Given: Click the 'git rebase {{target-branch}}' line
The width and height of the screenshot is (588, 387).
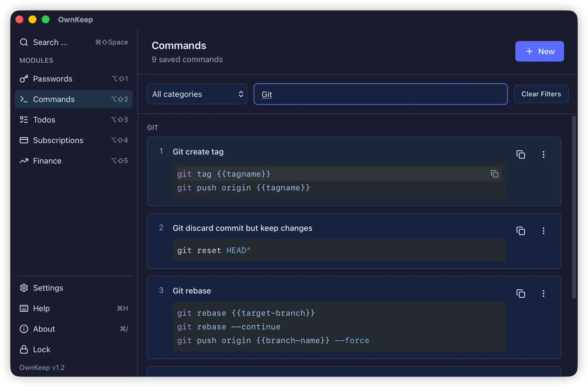Looking at the screenshot, I should (x=246, y=313).
